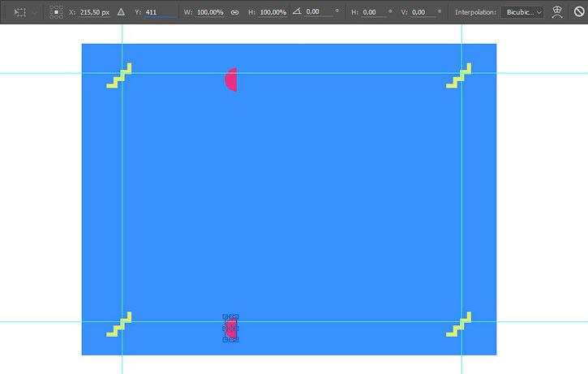Click the Free Transform tool preset icon
This screenshot has width=588, height=374.
coord(20,12)
